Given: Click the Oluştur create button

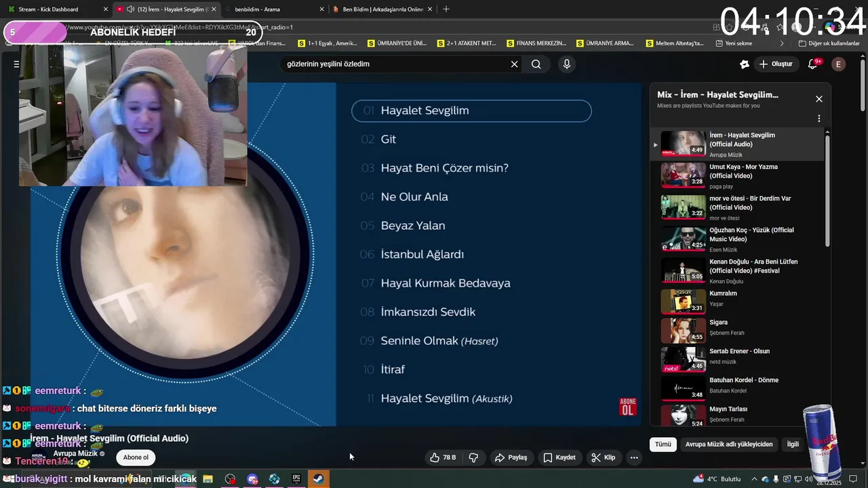Looking at the screenshot, I should (x=776, y=64).
